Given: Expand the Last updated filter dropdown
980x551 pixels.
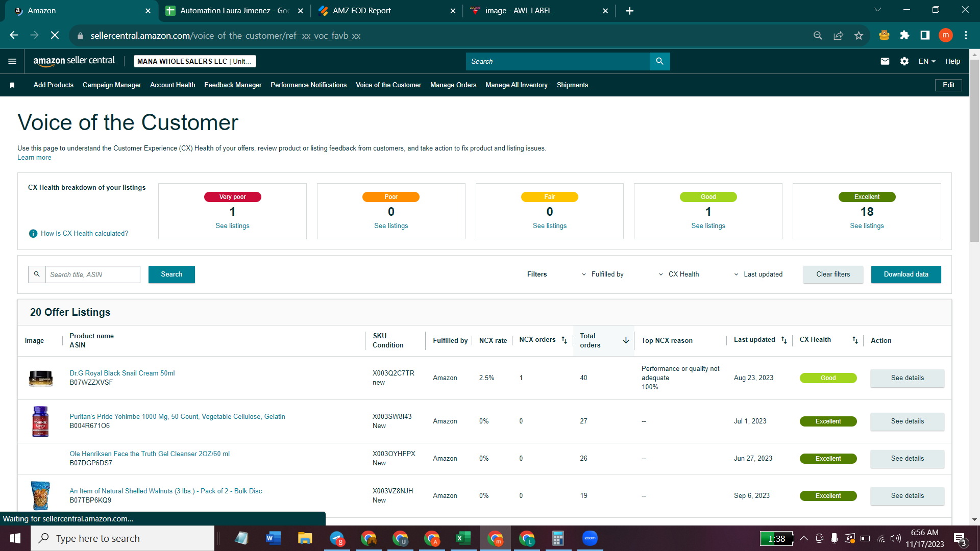Looking at the screenshot, I should pyautogui.click(x=758, y=274).
